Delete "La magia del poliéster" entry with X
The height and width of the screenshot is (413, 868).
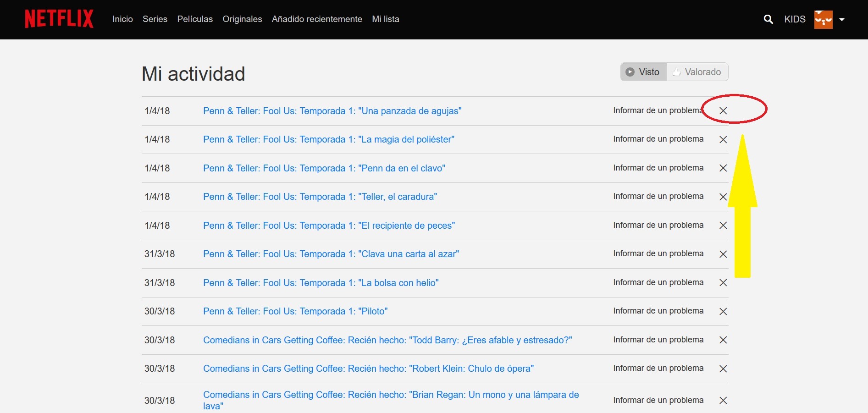pos(723,139)
